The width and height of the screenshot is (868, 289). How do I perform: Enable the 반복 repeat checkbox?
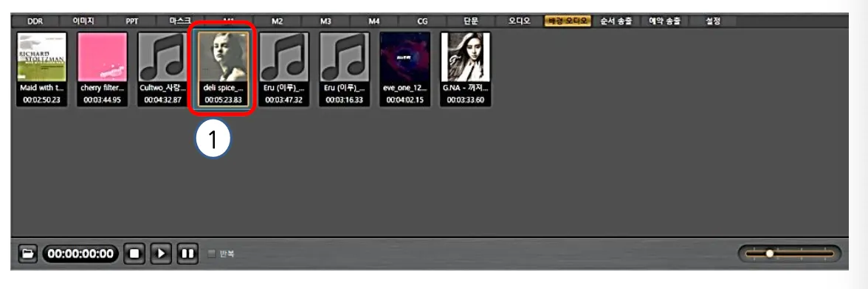[x=211, y=254]
